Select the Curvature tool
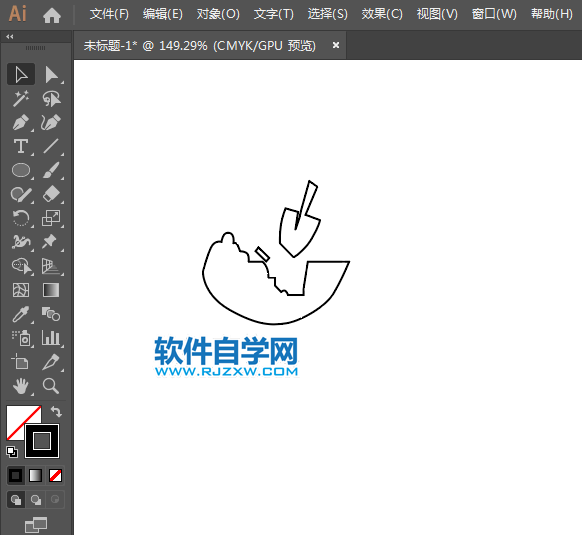Screen dimensions: 582x535 pyautogui.click(x=51, y=123)
